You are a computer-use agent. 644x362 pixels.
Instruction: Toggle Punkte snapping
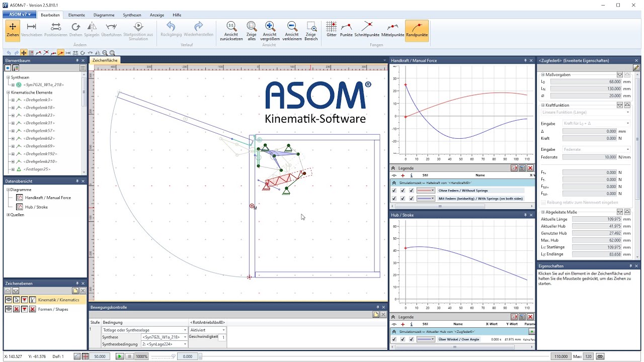coord(346,30)
